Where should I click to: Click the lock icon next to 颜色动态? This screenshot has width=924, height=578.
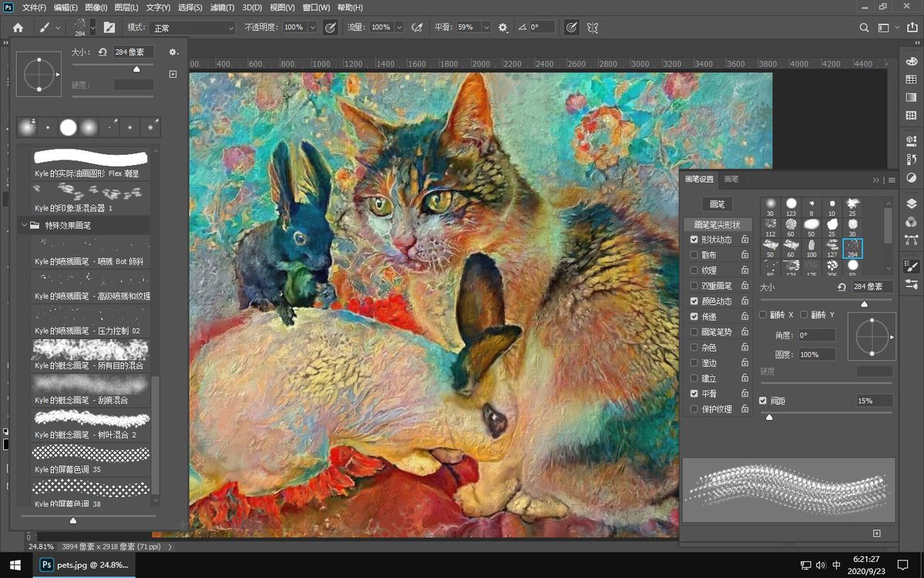click(x=744, y=301)
